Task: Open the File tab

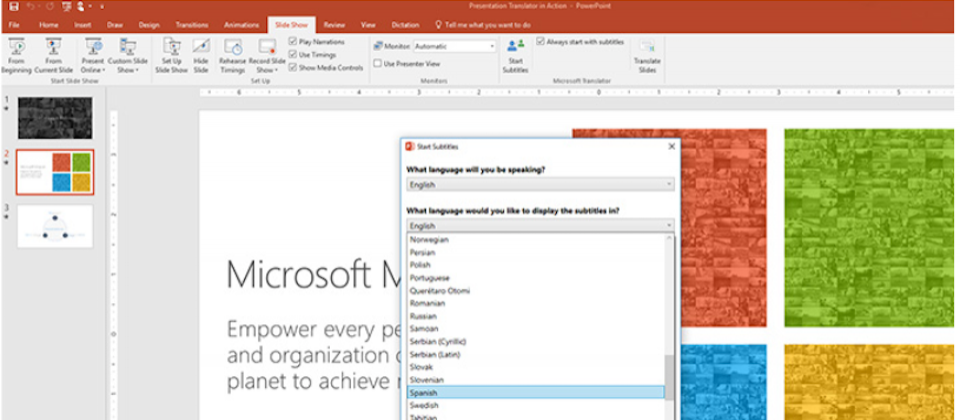Action: point(14,25)
